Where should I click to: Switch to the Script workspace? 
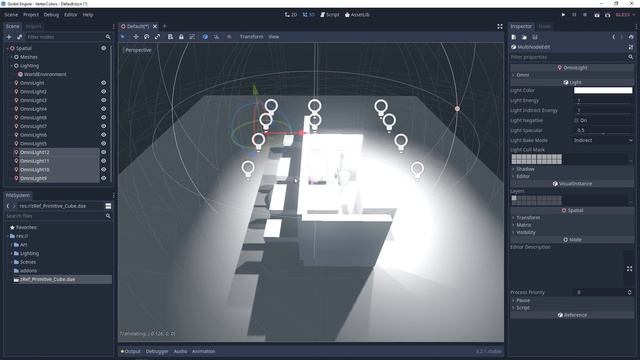[329, 15]
